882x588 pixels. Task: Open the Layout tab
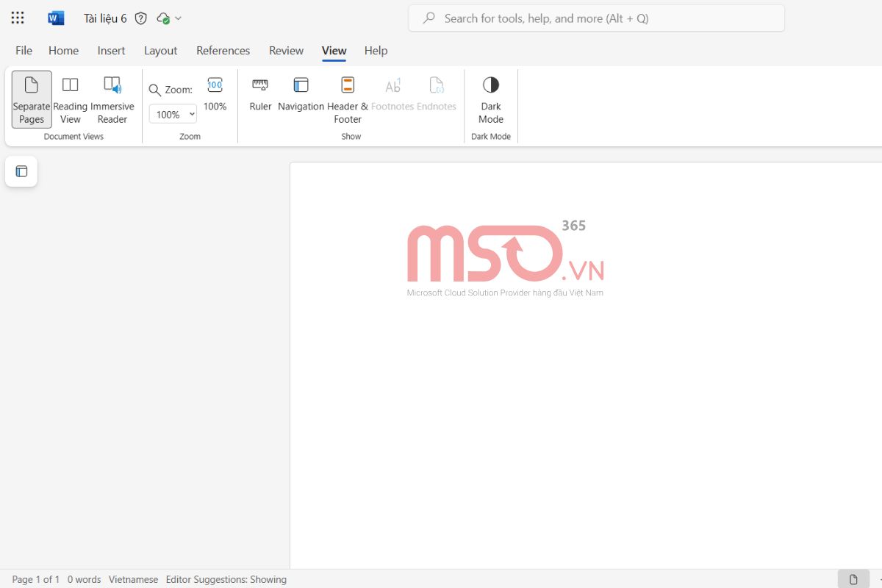click(160, 51)
